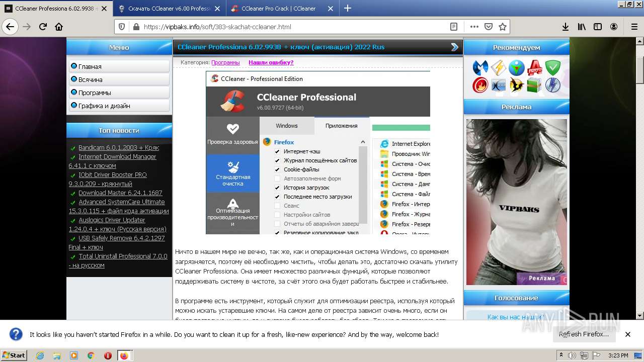644x362 pixels.
Task: Open Download Master 6.24.1.1687 link
Action: (x=120, y=193)
